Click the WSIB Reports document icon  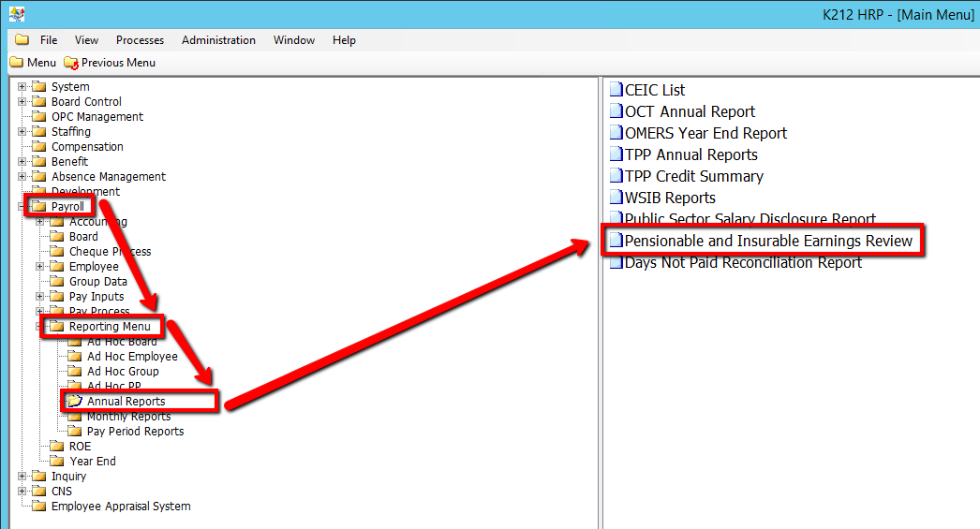pos(616,198)
